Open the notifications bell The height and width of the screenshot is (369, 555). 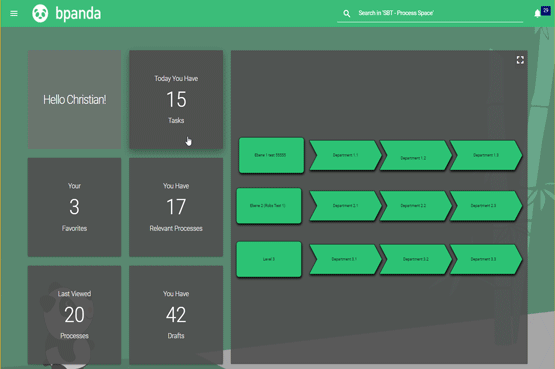pos(537,13)
